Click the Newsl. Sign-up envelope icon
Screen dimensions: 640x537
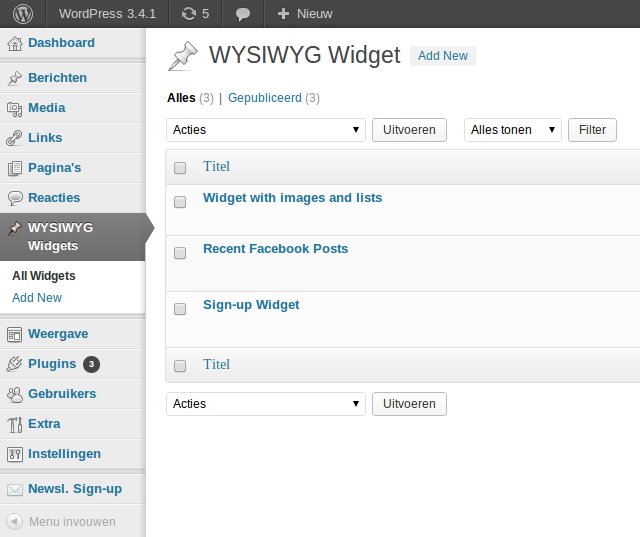click(15, 489)
